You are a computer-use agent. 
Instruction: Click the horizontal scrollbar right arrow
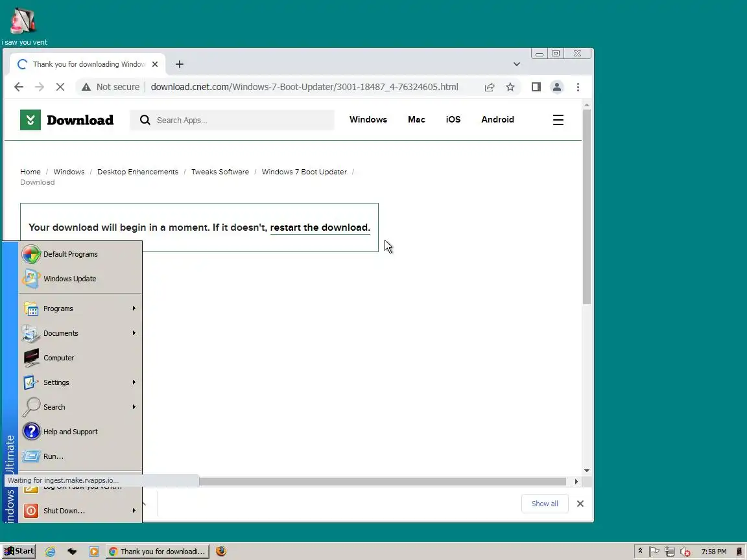point(576,482)
